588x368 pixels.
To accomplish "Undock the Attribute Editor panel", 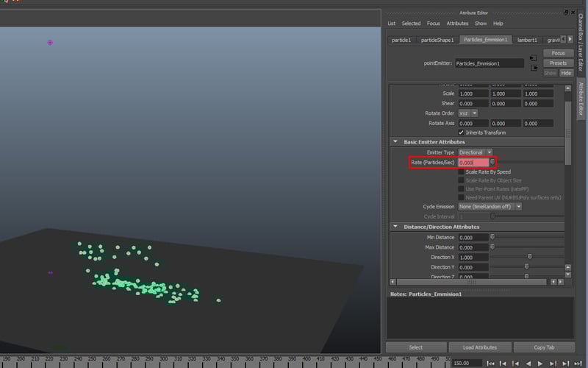I will (566, 13).
